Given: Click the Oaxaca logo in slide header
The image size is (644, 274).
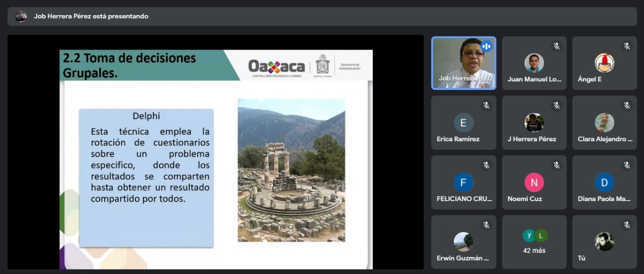Looking at the screenshot, I should (x=277, y=66).
